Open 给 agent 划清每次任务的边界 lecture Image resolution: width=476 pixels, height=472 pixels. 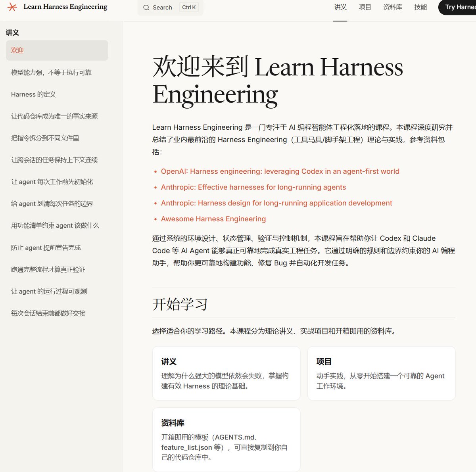pos(52,203)
